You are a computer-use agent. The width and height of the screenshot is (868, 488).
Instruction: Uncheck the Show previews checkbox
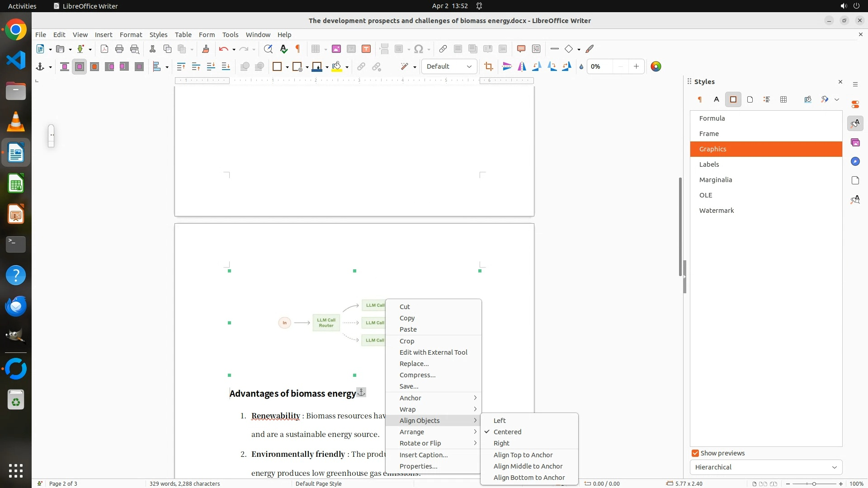coord(695,453)
